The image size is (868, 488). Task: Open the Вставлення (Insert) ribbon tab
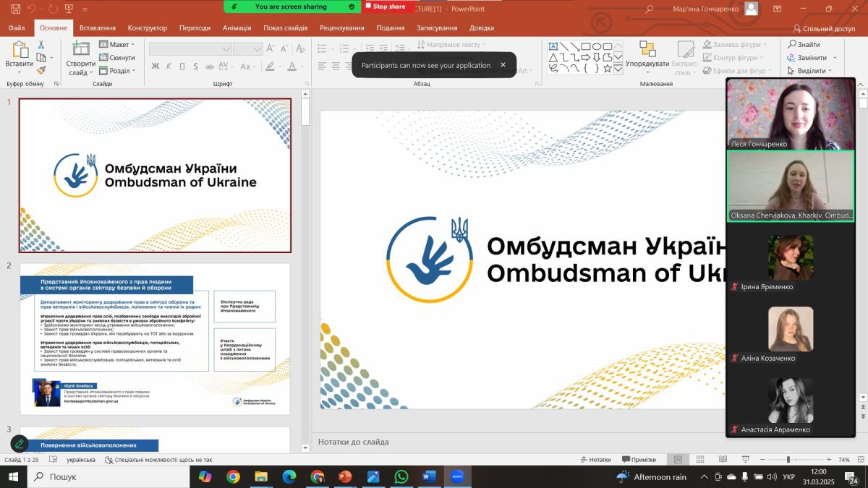(x=97, y=28)
